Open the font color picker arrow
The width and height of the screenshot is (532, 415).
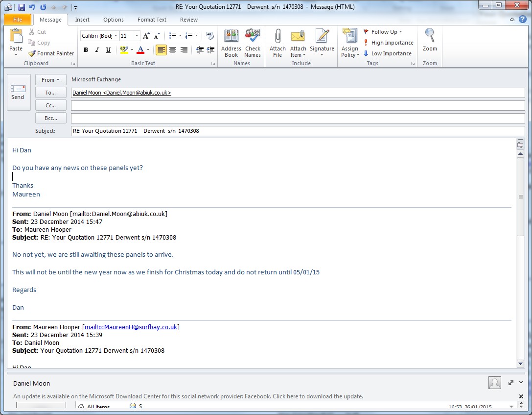coord(149,50)
